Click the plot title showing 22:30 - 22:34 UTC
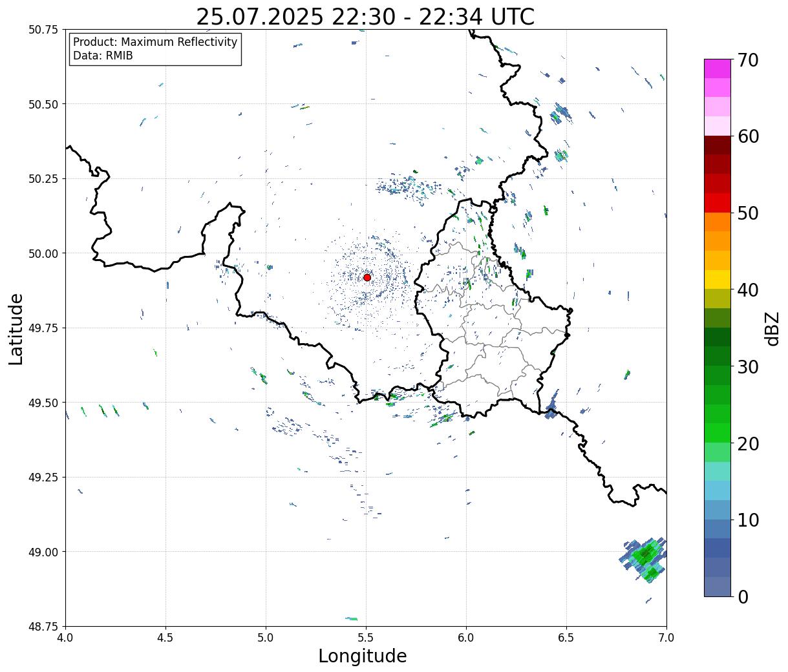The image size is (788, 672). pos(365,17)
